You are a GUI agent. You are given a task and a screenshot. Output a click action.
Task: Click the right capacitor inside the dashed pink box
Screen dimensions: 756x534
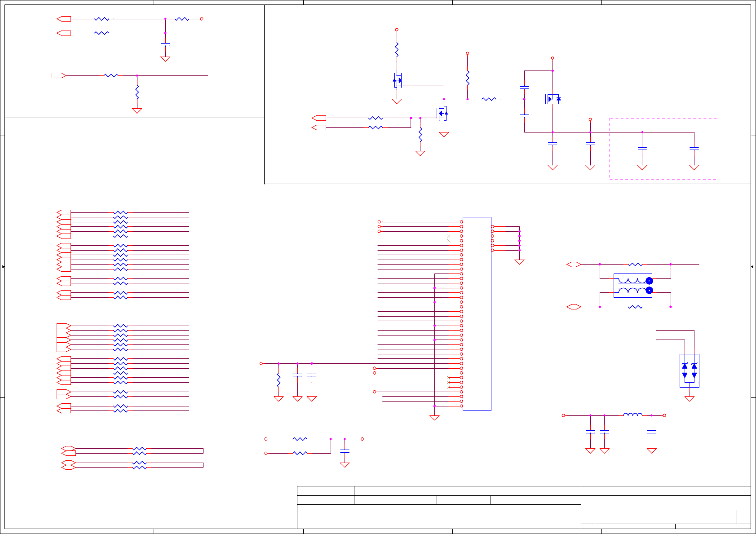694,148
